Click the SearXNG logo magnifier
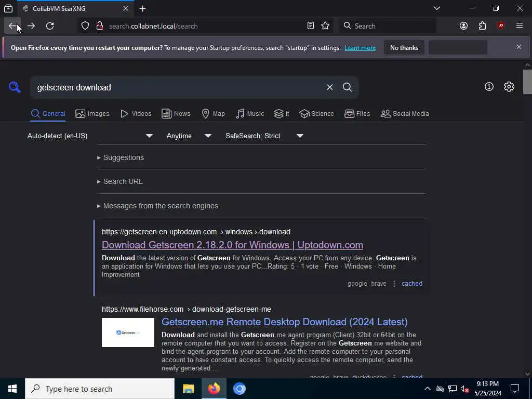This screenshot has width=532, height=399. tap(15, 87)
